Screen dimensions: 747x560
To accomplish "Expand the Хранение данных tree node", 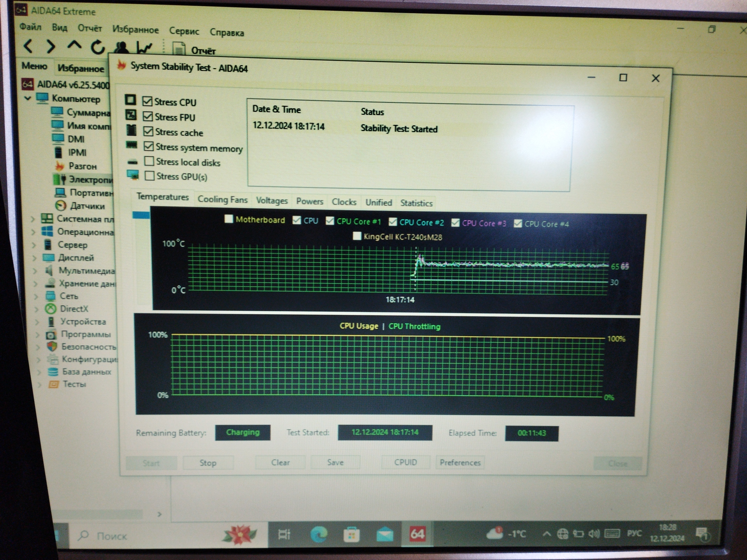I will click(36, 283).
